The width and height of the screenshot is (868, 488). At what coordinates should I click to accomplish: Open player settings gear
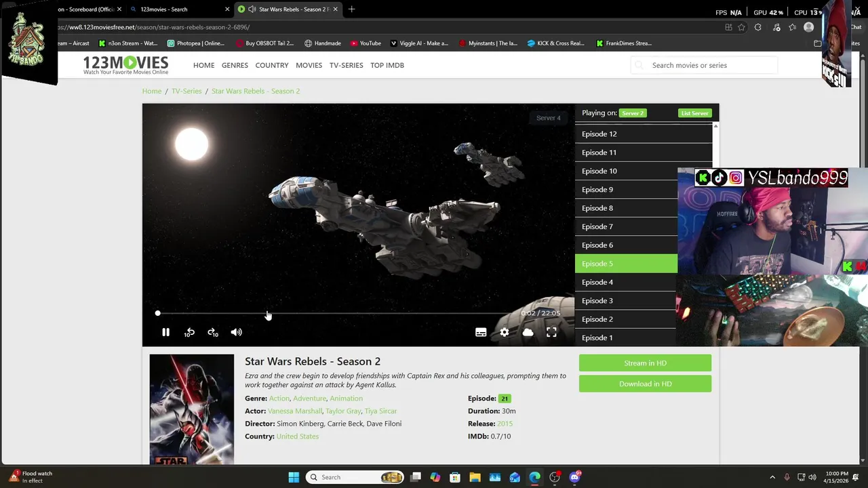pos(505,332)
